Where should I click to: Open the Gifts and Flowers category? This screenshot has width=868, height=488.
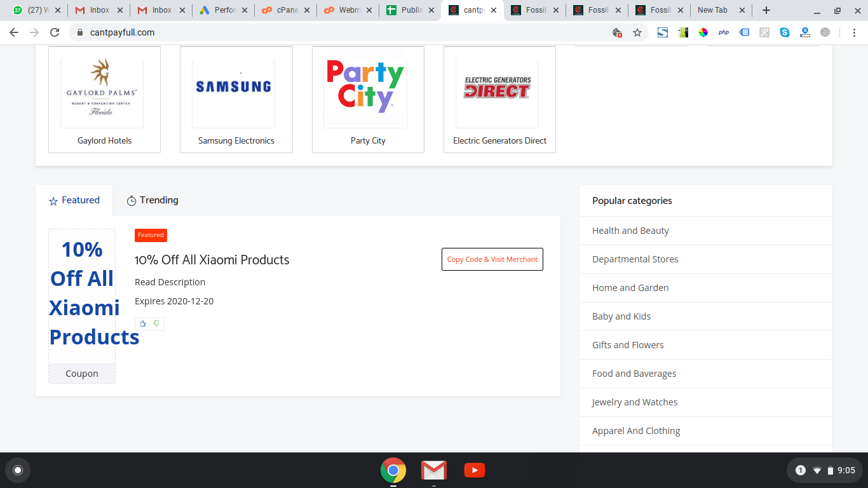[x=628, y=345]
